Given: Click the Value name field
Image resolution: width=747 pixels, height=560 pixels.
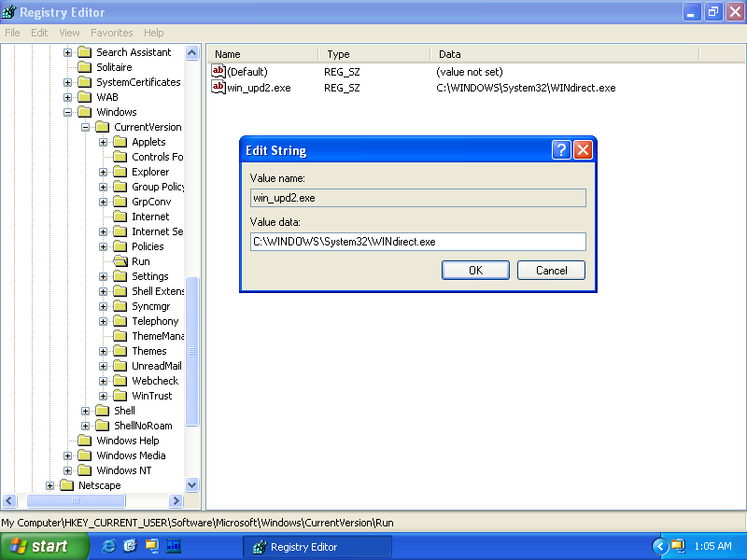Looking at the screenshot, I should (x=417, y=198).
